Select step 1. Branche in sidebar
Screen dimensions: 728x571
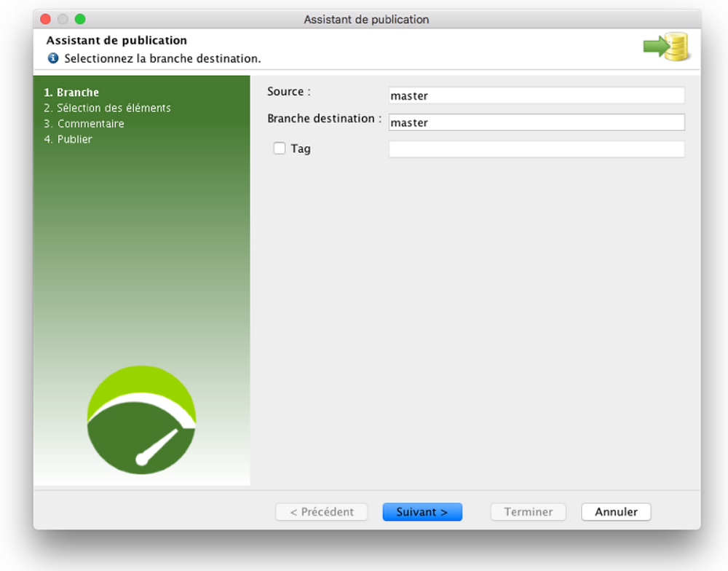(71, 92)
